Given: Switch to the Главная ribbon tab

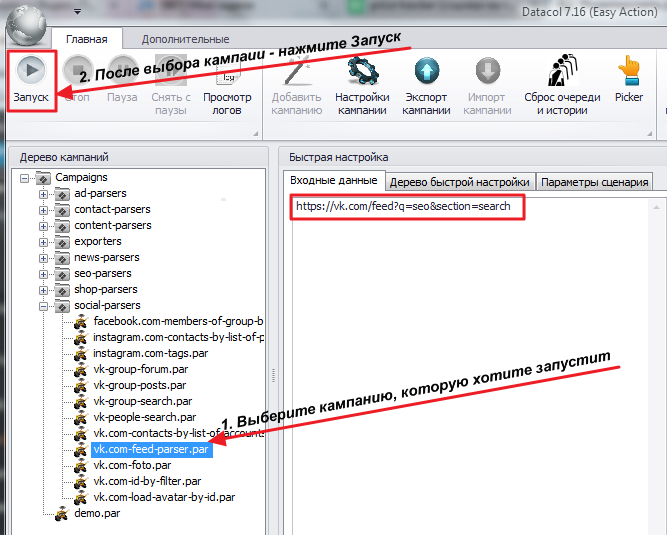Looking at the screenshot, I should click(x=87, y=39).
